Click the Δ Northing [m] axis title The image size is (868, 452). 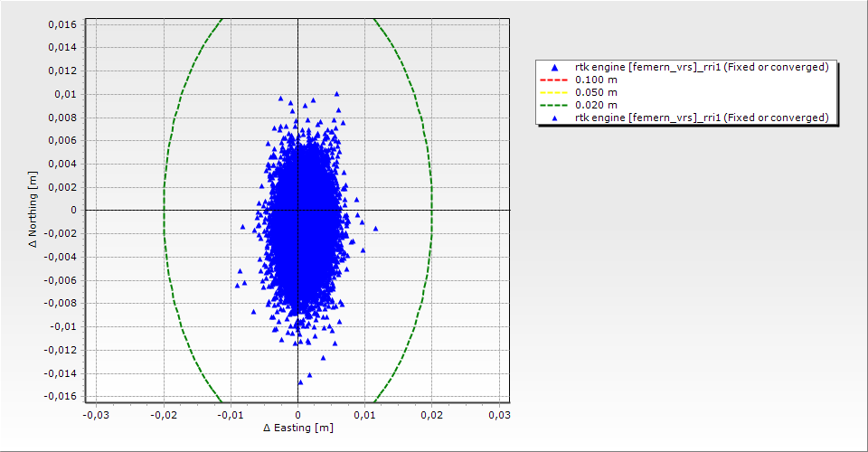point(33,210)
